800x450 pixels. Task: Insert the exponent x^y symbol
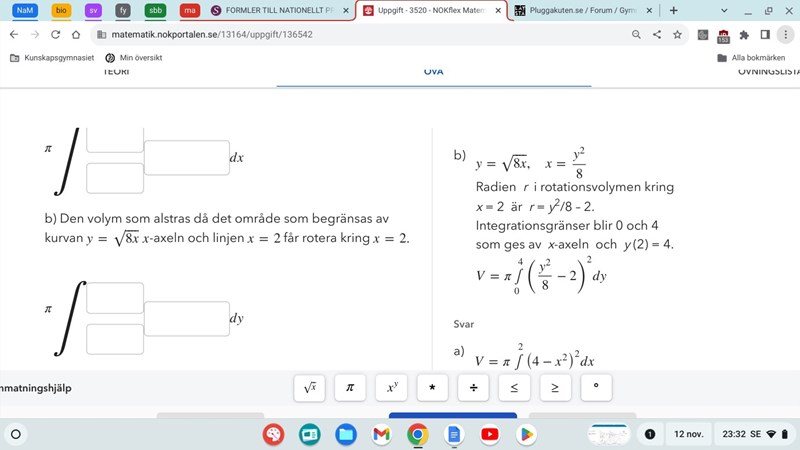(390, 387)
